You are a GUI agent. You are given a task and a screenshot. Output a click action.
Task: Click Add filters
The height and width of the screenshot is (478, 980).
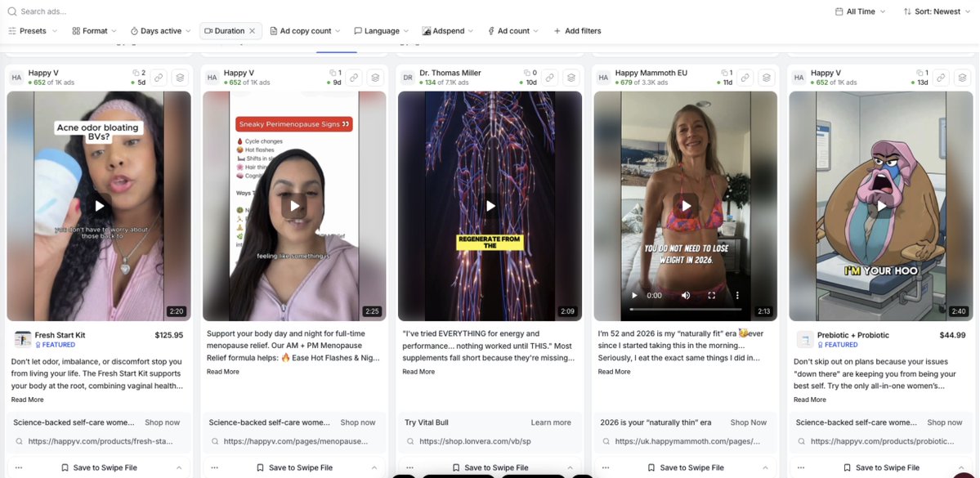(x=577, y=30)
